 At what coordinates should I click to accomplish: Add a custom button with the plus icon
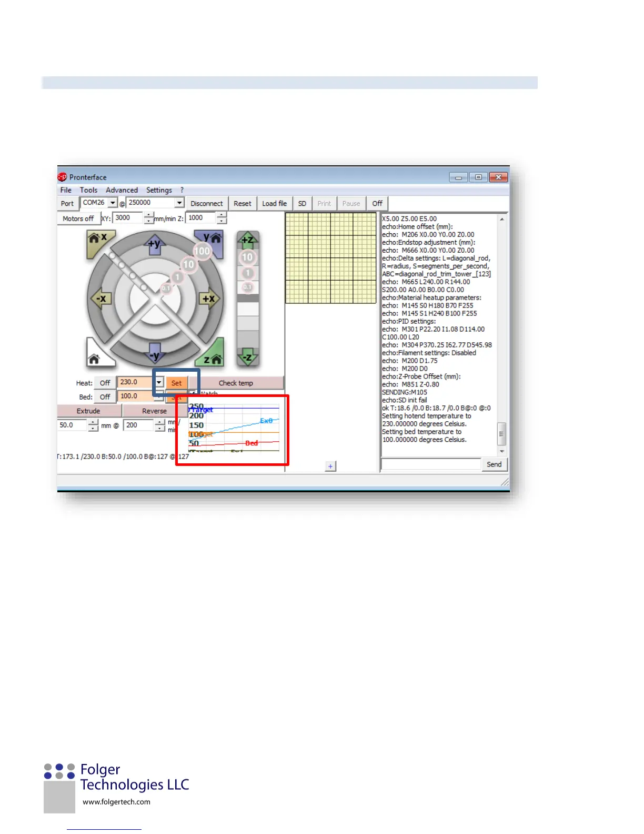[330, 466]
